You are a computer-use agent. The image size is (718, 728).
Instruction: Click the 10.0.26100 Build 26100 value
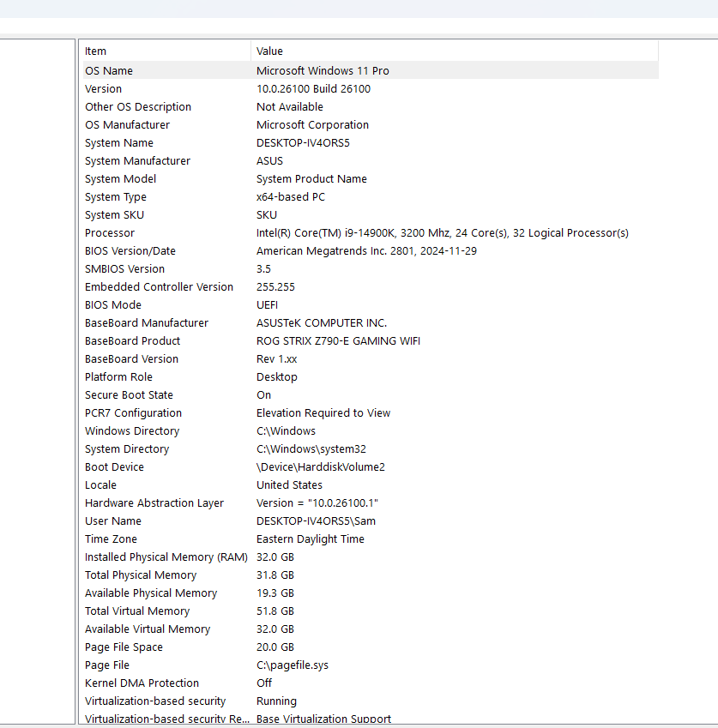pos(313,88)
